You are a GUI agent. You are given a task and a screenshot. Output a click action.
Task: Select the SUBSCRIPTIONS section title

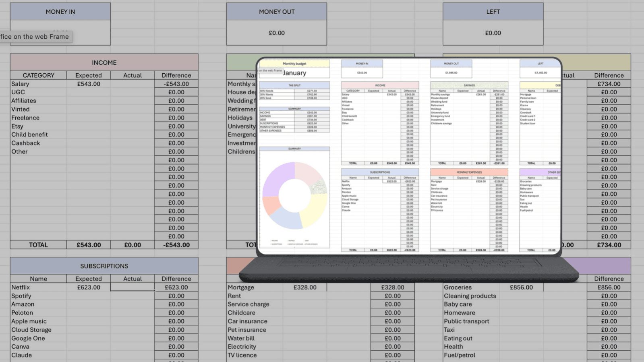point(104,266)
